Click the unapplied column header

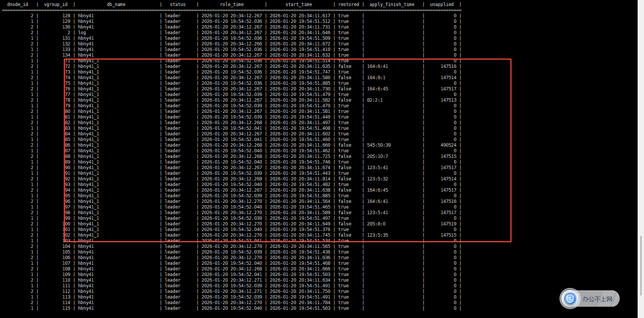(441, 4)
